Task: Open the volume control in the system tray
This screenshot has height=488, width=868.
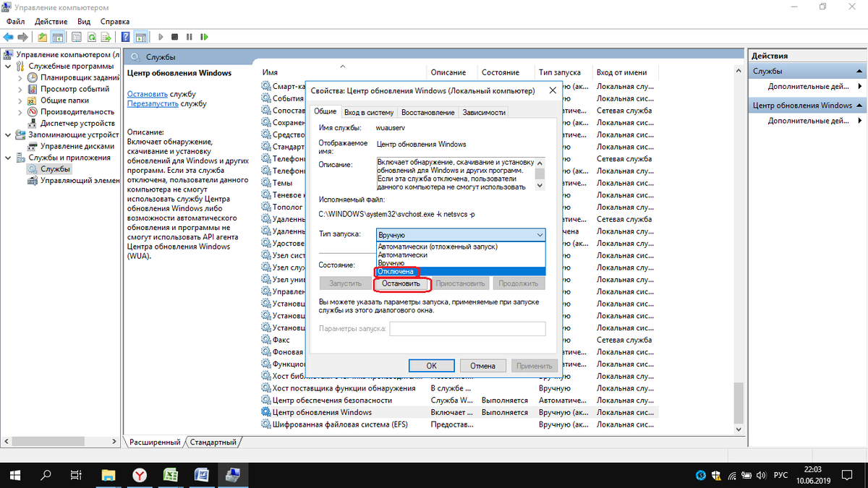Action: [x=761, y=475]
